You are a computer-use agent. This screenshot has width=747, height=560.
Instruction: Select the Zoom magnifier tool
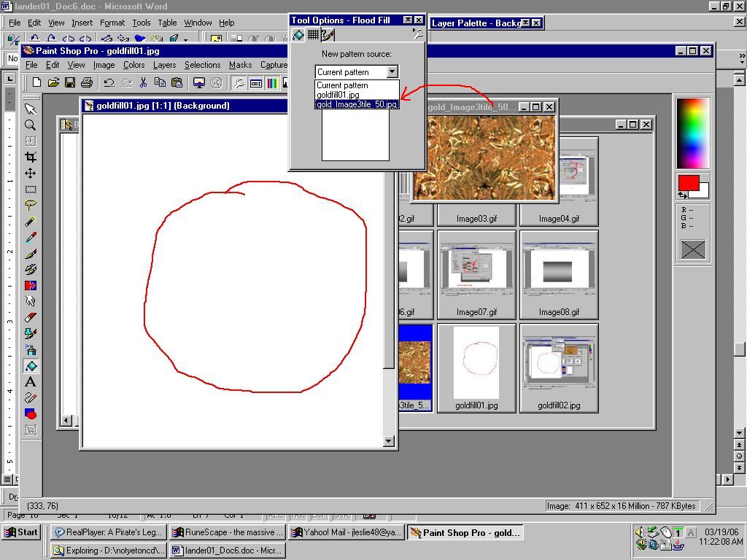[31, 125]
